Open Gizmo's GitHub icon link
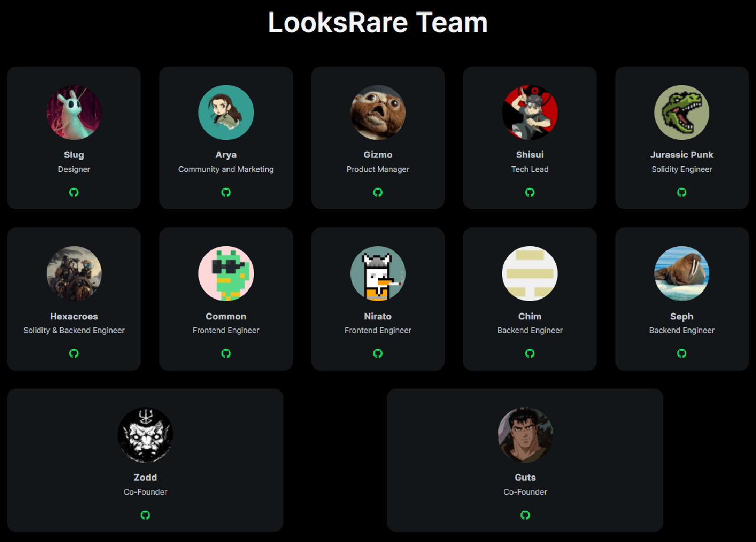Screen dimensions: 756x542 378,192
